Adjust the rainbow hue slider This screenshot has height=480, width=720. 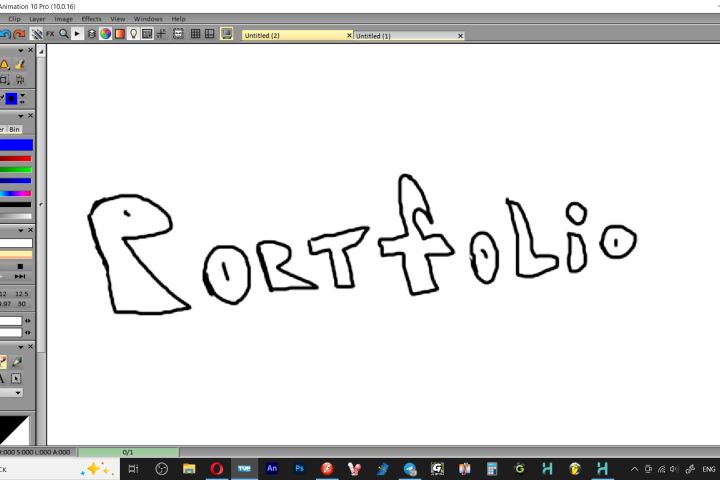[x=16, y=193]
